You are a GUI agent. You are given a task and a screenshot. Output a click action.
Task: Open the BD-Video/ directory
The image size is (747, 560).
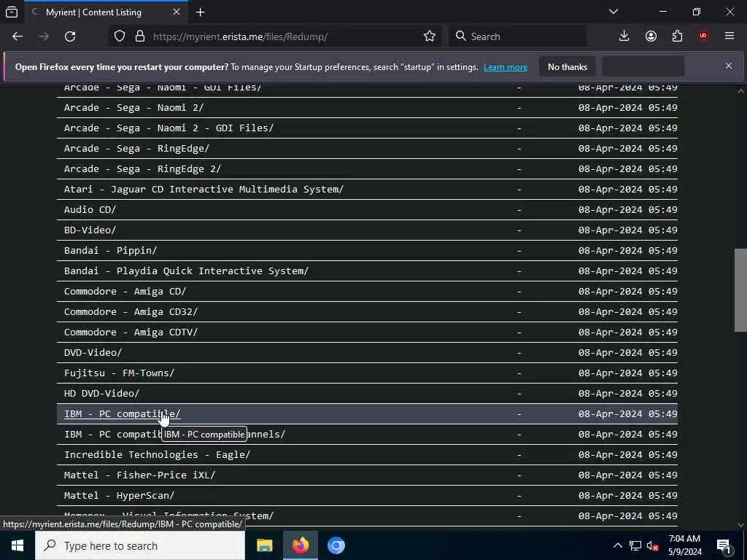click(x=90, y=230)
